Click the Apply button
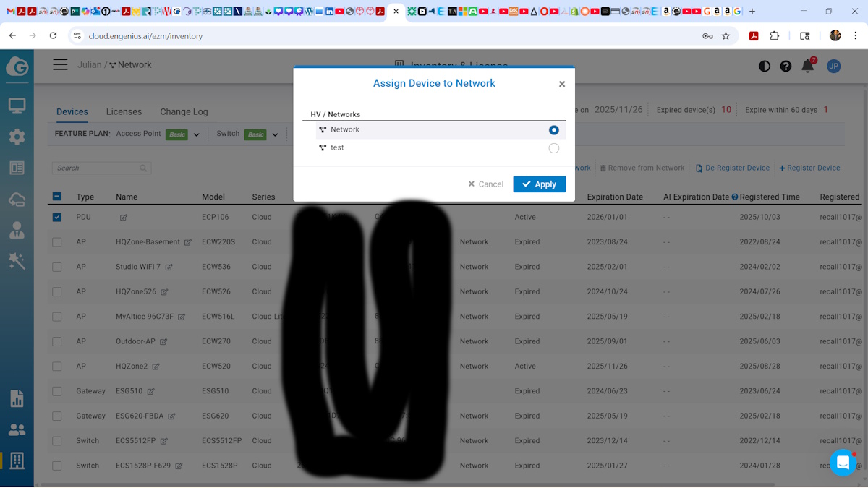Viewport: 868px width, 488px height. (539, 184)
